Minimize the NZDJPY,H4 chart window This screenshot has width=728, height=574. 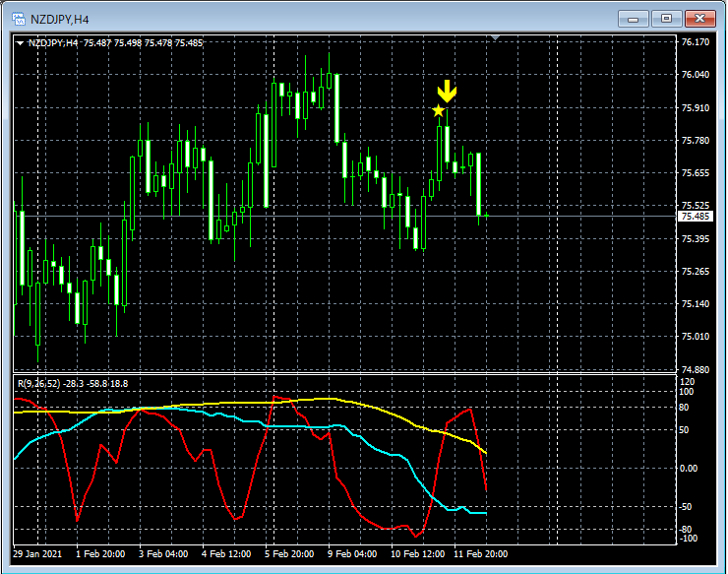click(633, 19)
